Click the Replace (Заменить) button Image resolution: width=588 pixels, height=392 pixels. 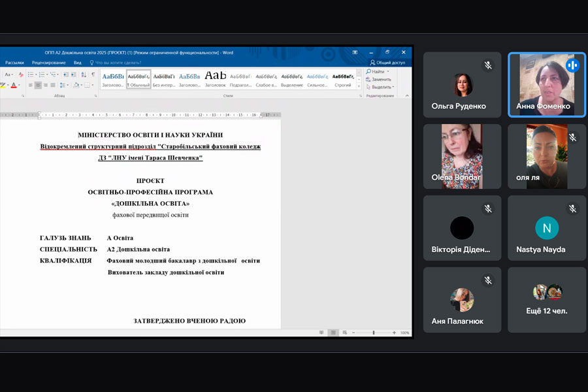381,79
